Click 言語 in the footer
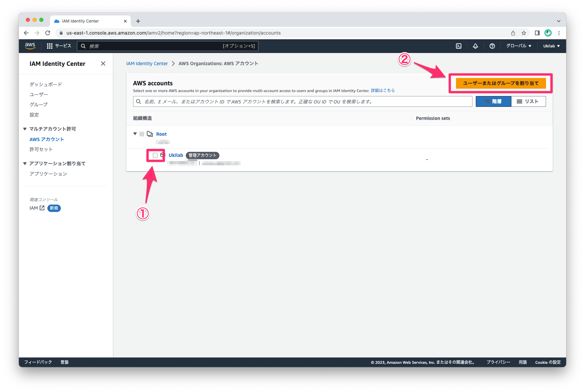Image resolution: width=585 pixels, height=392 pixels. [x=65, y=362]
